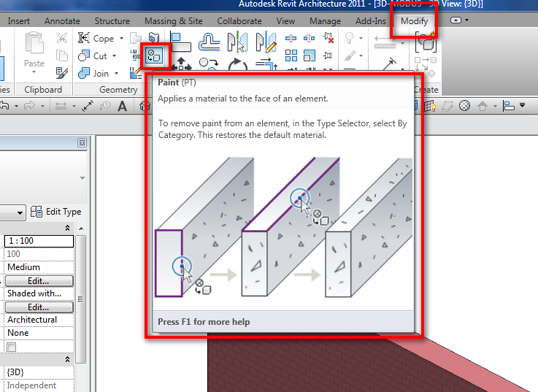The image size is (538, 392).
Task: Click the Join geometry tool
Action: click(x=93, y=73)
